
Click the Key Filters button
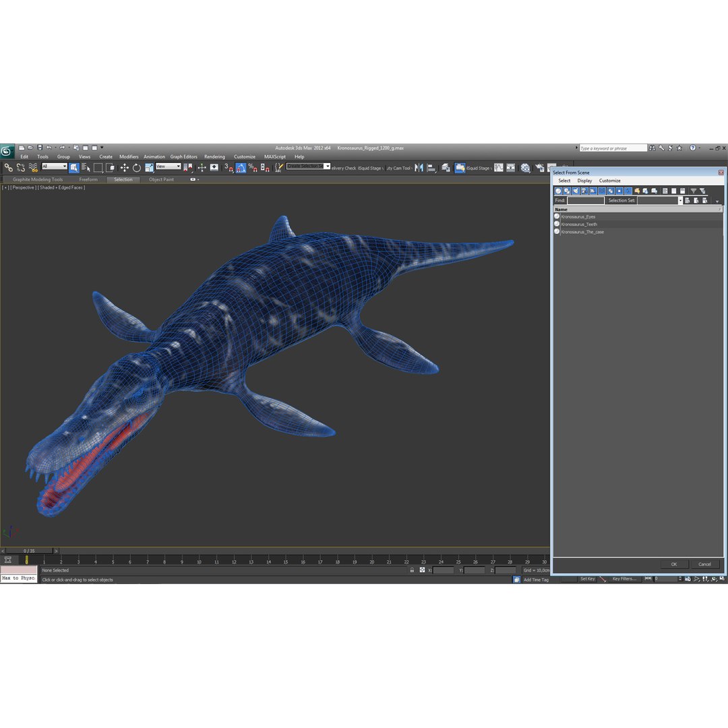[624, 578]
